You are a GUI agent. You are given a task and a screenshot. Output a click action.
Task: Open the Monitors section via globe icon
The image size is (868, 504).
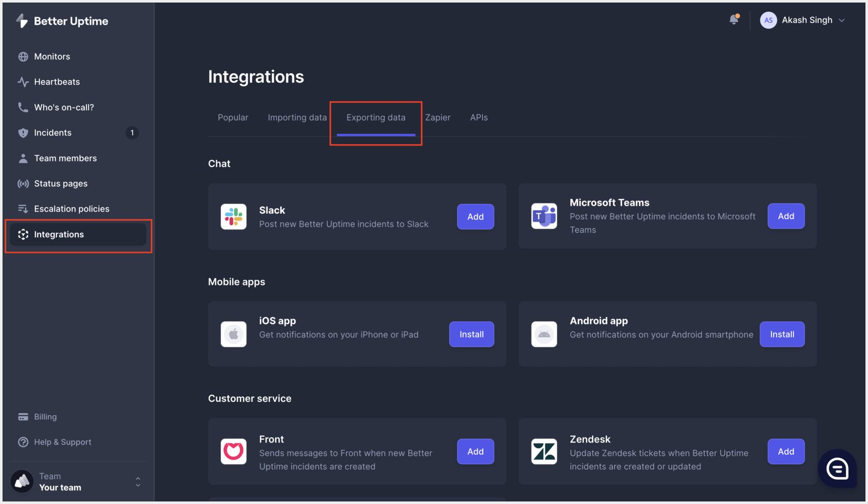coord(23,56)
